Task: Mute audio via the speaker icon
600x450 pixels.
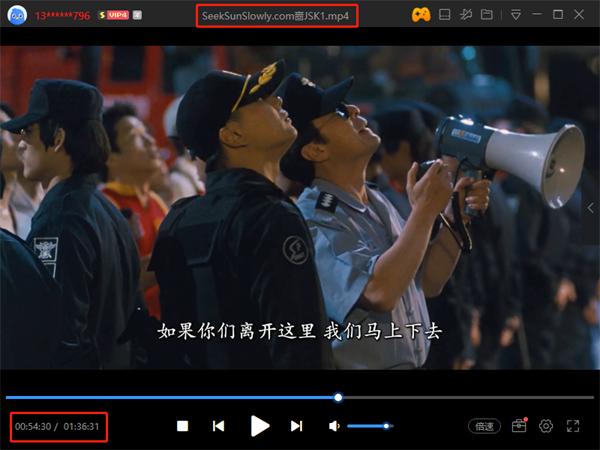Action: tap(334, 426)
